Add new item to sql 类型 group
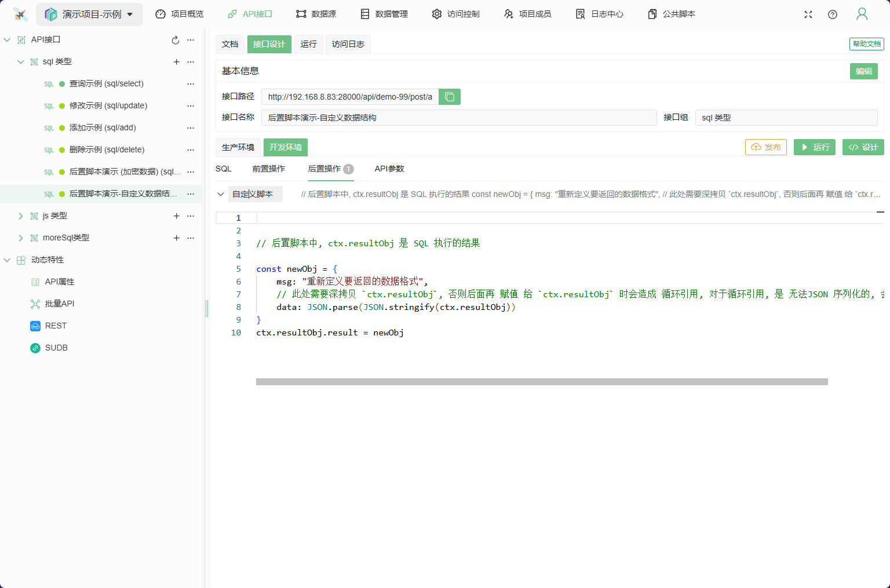This screenshot has width=890, height=588. 177,62
